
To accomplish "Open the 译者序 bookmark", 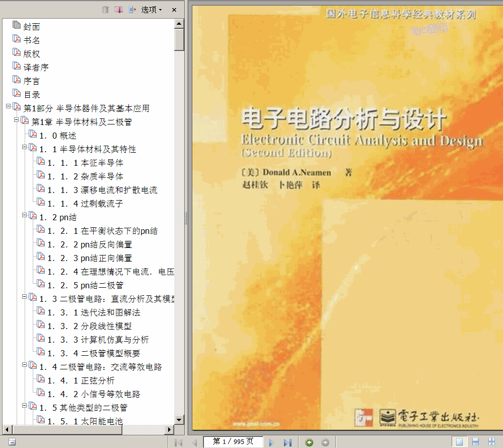I will coord(36,68).
